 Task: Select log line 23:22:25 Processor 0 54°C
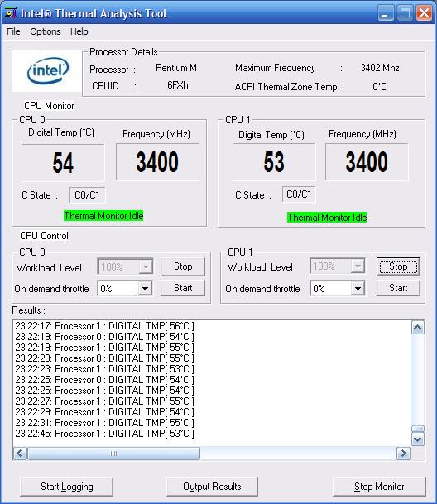click(104, 380)
